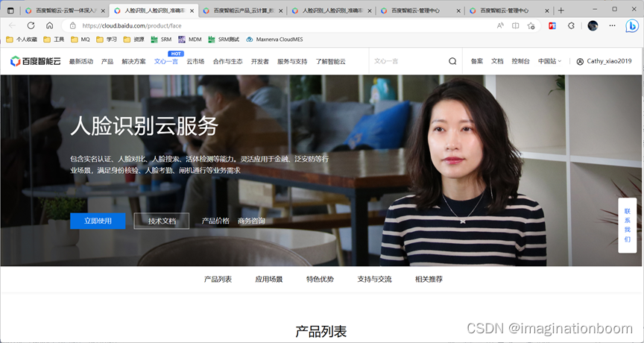Image resolution: width=644 pixels, height=343 pixels.
Task: Open a new browser tab with plus icon
Action: click(x=561, y=10)
